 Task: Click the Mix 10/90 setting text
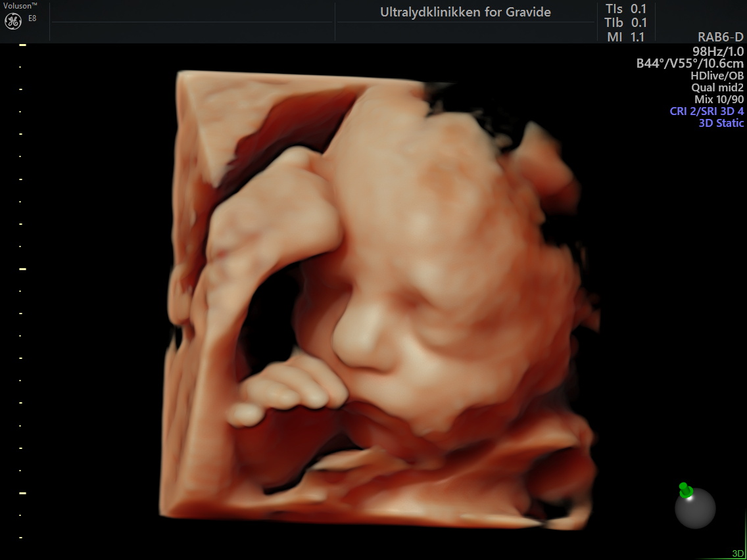pos(719,99)
